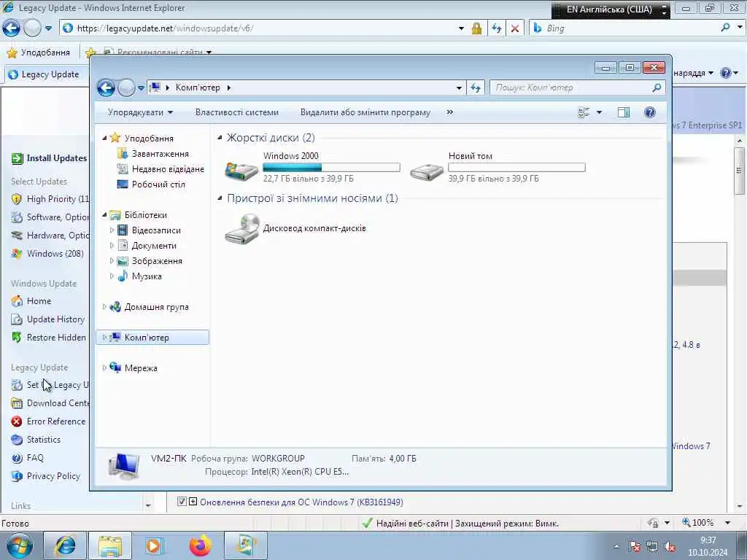The image size is (747, 560).
Task: Open Explorer help question mark icon
Action: click(650, 112)
